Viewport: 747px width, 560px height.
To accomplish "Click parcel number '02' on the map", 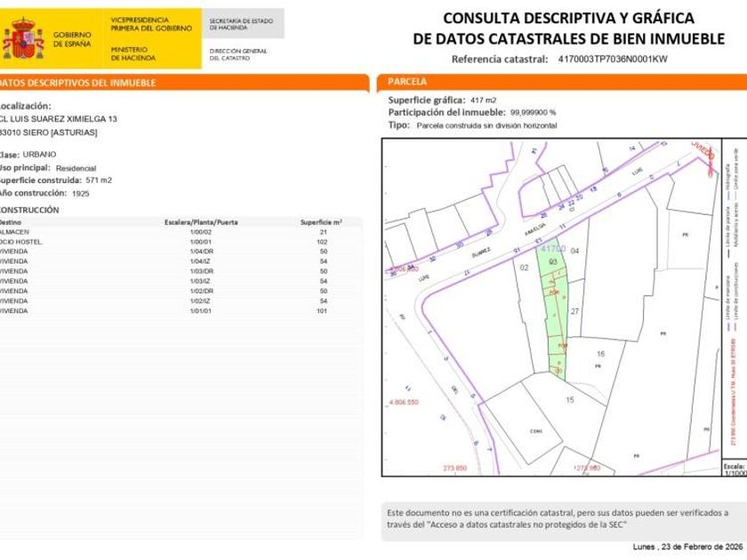I will (x=524, y=268).
